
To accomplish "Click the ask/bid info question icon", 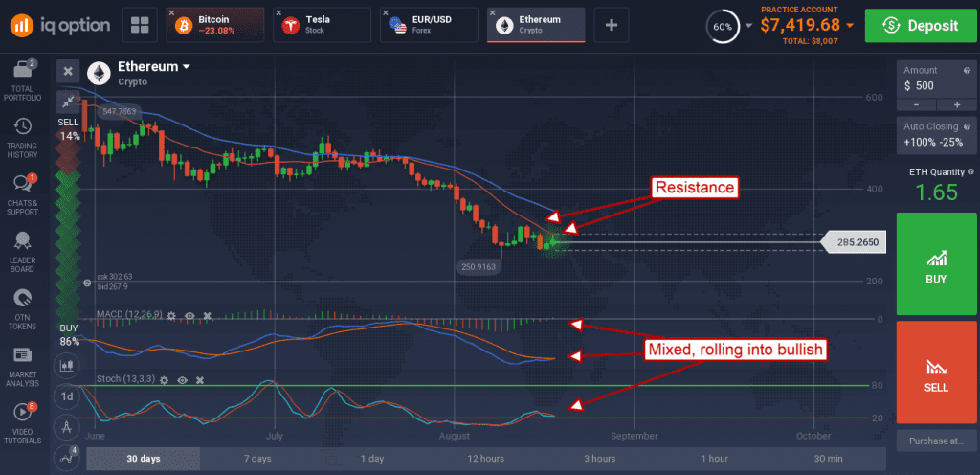I will pyautogui.click(x=88, y=283).
